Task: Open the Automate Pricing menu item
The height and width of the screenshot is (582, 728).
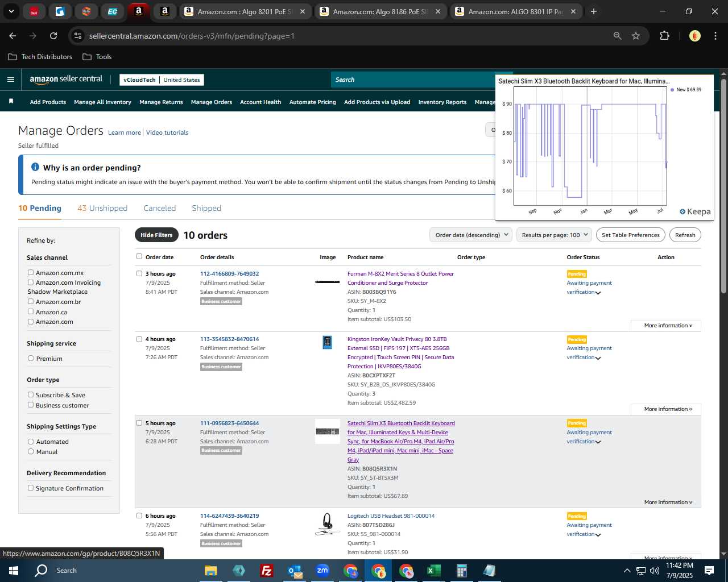Action: (312, 102)
